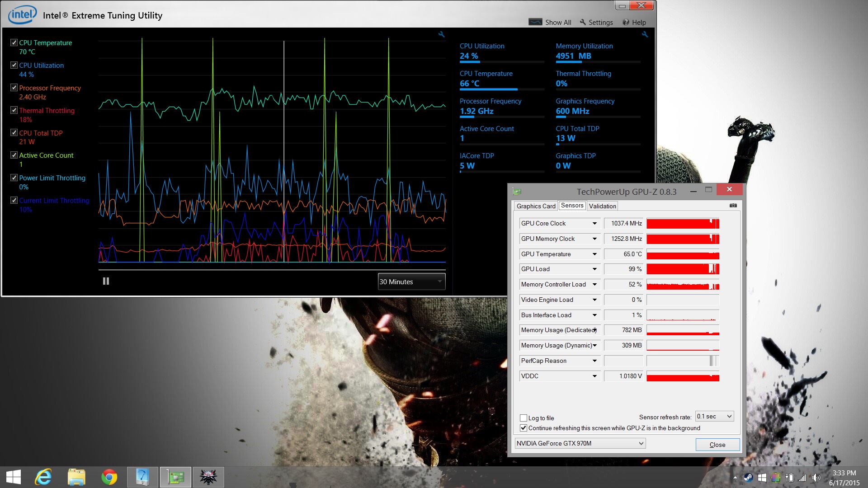The height and width of the screenshot is (488, 868).
Task: Launch Internet Explorer from taskbar
Action: point(43,477)
